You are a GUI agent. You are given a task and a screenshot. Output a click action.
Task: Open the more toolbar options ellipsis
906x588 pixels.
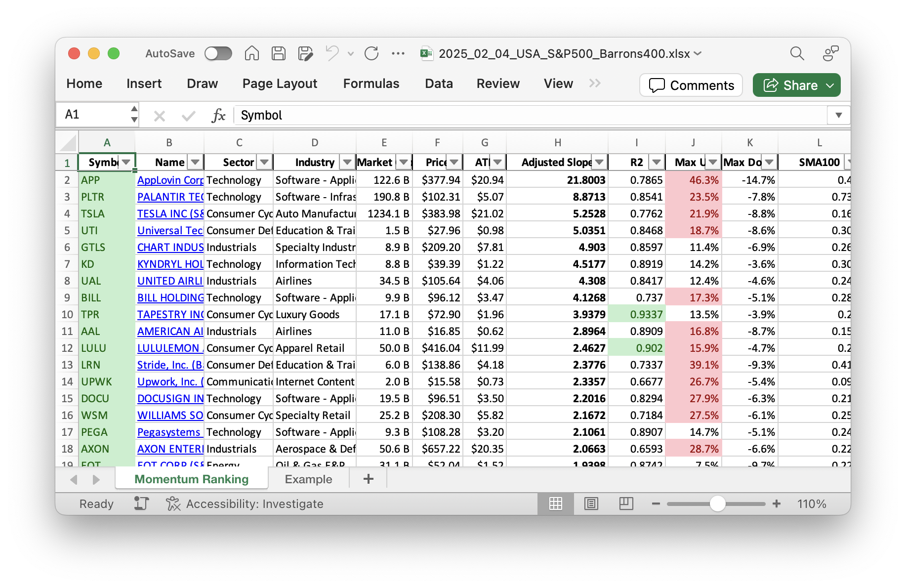(x=398, y=53)
